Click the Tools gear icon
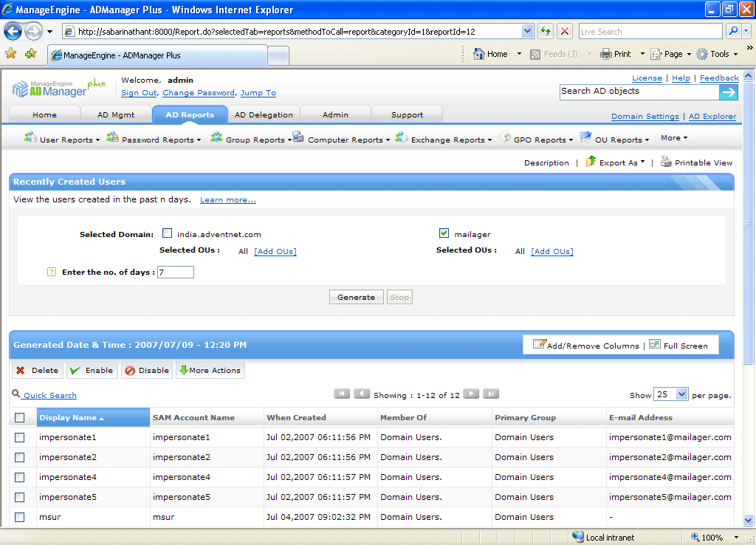 click(x=702, y=54)
